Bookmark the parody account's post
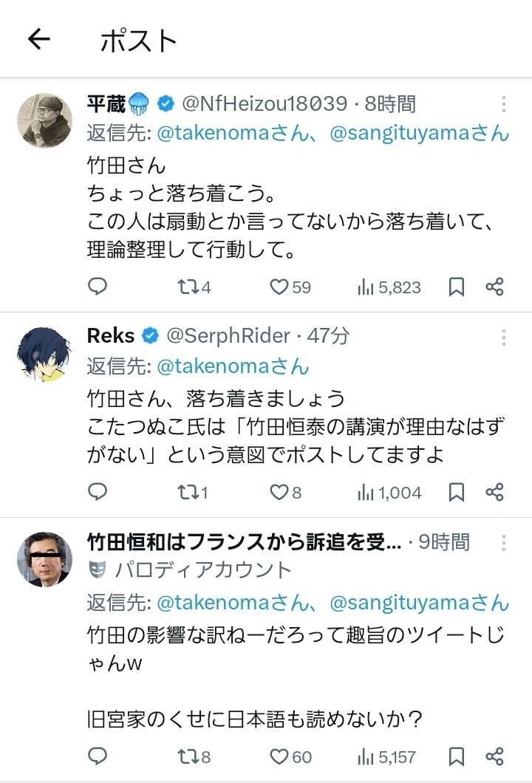 coord(457,756)
